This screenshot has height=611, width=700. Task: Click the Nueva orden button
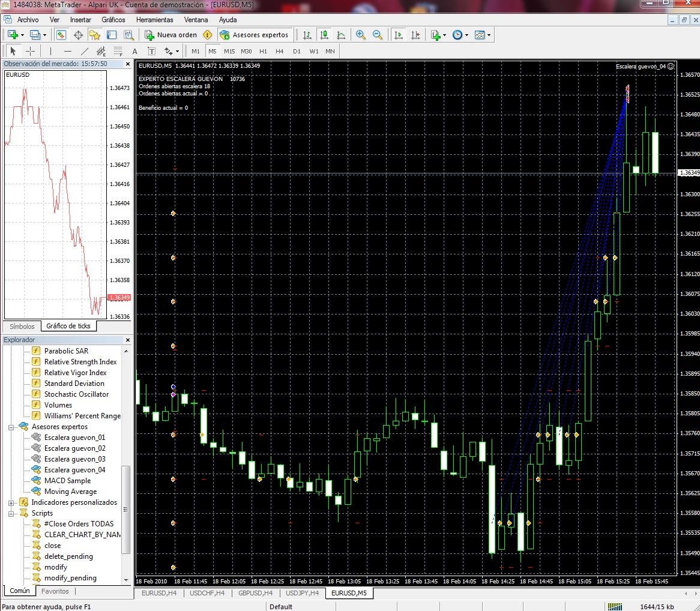tap(170, 35)
